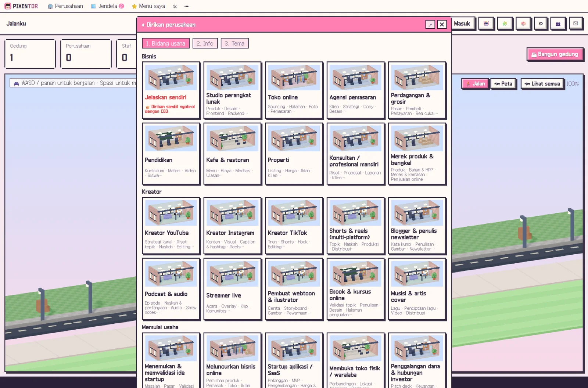
Task: Open Menu saya favorites
Action: click(148, 6)
